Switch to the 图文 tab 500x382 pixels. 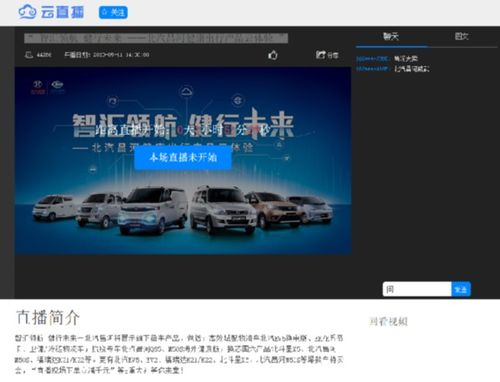pyautogui.click(x=462, y=36)
